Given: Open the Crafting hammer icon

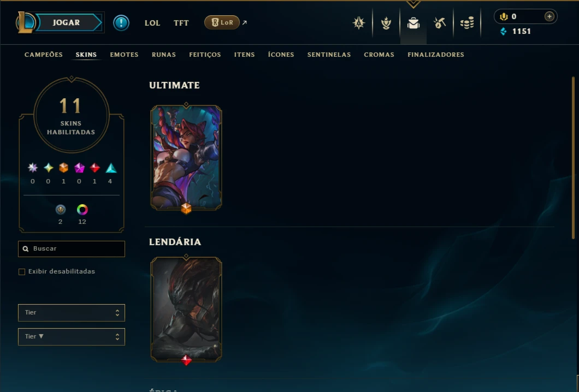Looking at the screenshot, I should 439,23.
